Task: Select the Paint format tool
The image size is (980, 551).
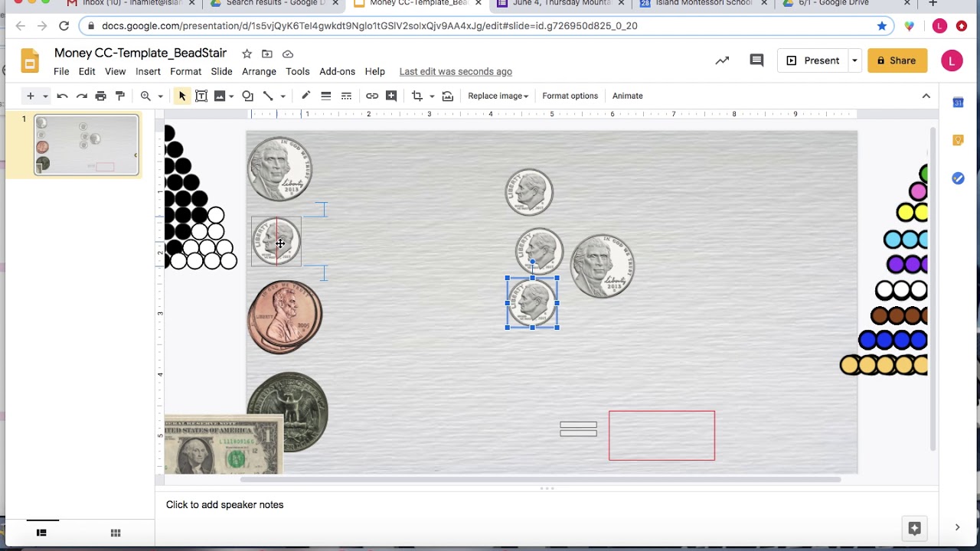Action: 119,96
